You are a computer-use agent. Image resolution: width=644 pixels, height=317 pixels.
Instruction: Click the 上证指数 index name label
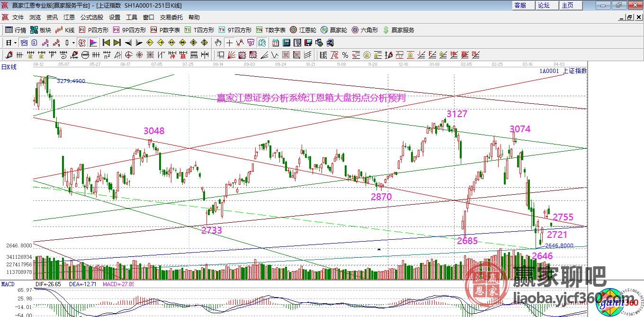574,71
